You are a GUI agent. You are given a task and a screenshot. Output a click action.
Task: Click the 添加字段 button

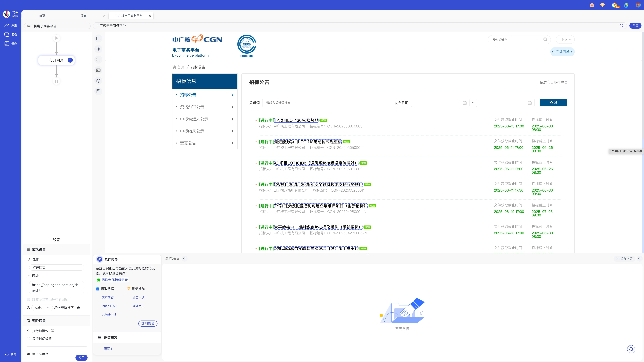pyautogui.click(x=624, y=259)
